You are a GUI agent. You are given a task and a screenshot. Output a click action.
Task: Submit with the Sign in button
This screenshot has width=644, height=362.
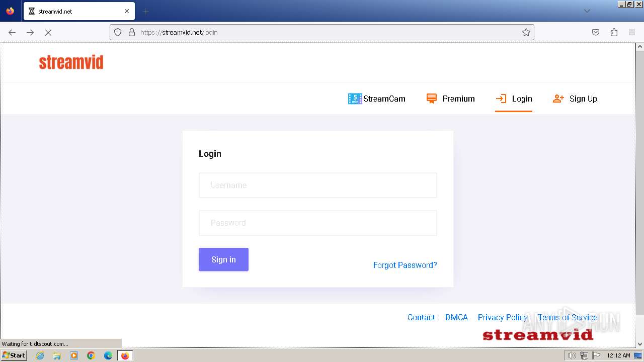point(223,259)
